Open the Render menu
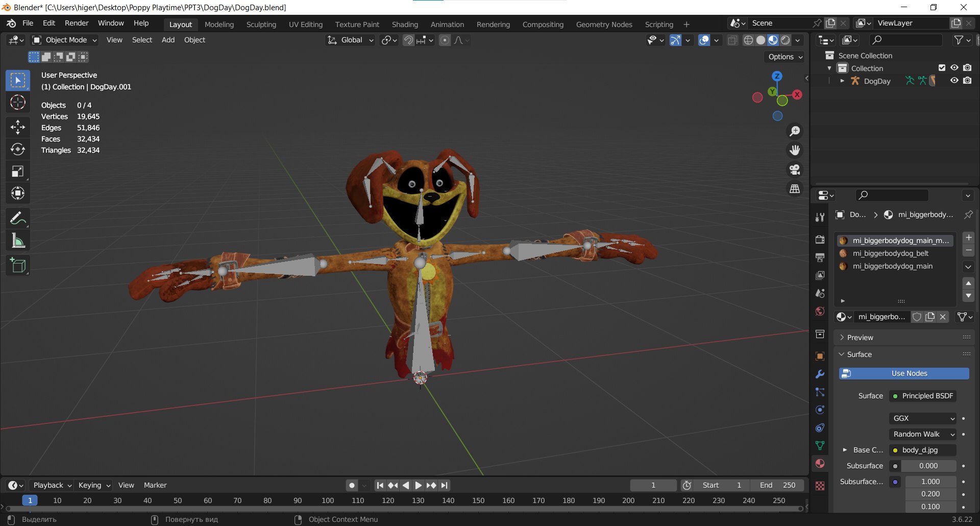This screenshot has width=980, height=526. coord(77,23)
